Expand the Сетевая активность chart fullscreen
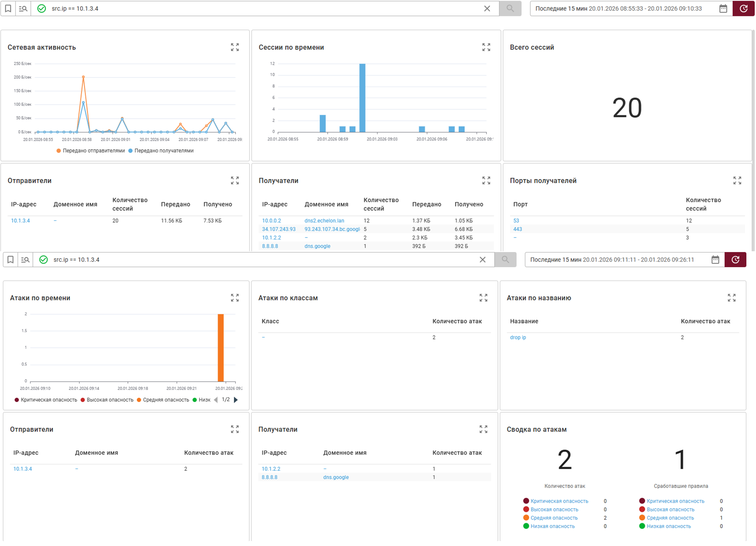The image size is (756, 546). [x=235, y=47]
